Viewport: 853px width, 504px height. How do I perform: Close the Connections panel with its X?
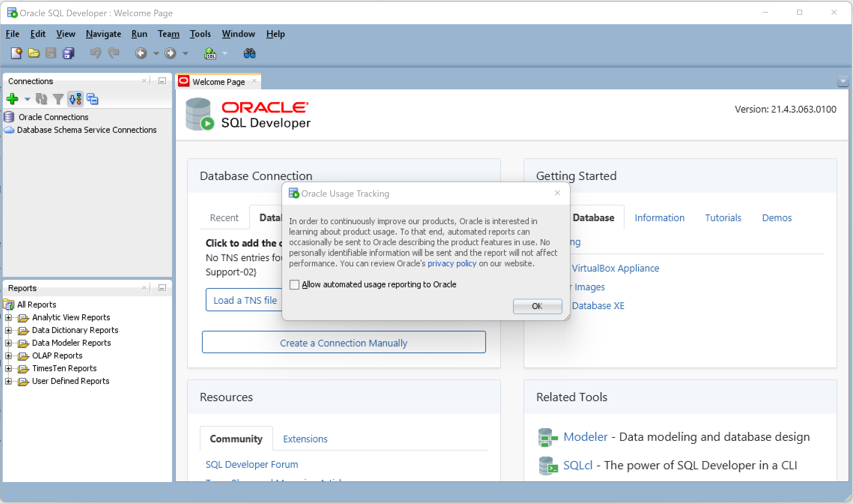[144, 81]
